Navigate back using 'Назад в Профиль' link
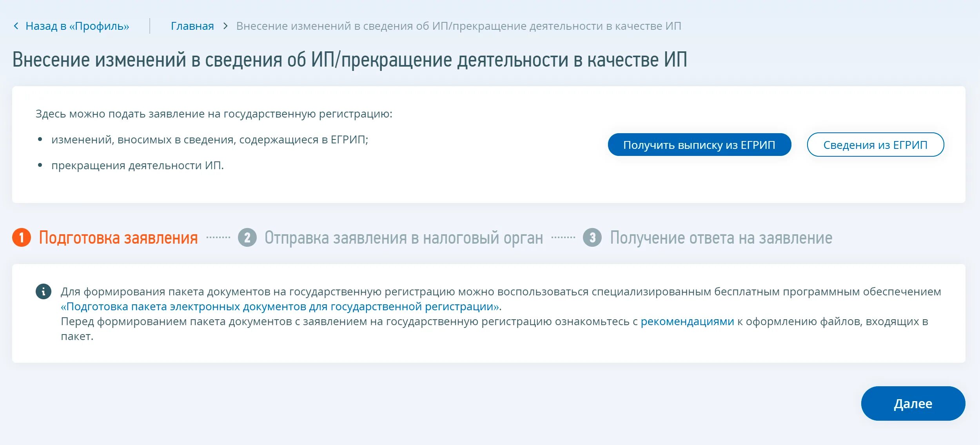The width and height of the screenshot is (980, 445). 63,25
